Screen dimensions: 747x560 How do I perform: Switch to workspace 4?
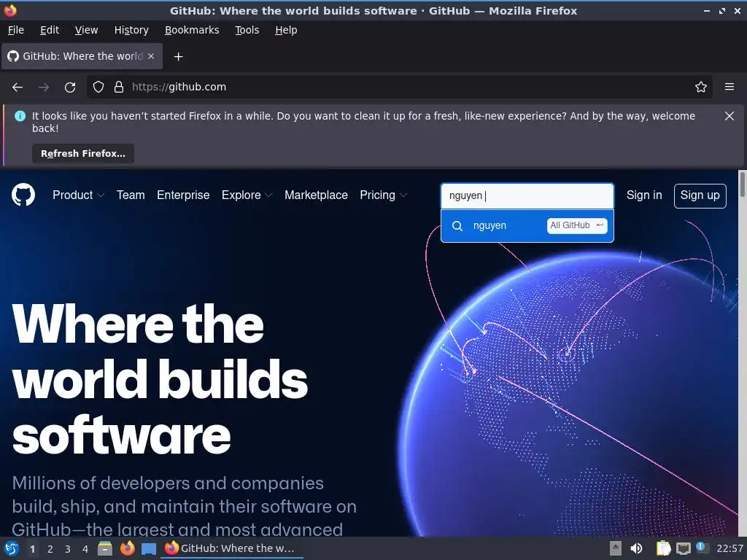85,549
